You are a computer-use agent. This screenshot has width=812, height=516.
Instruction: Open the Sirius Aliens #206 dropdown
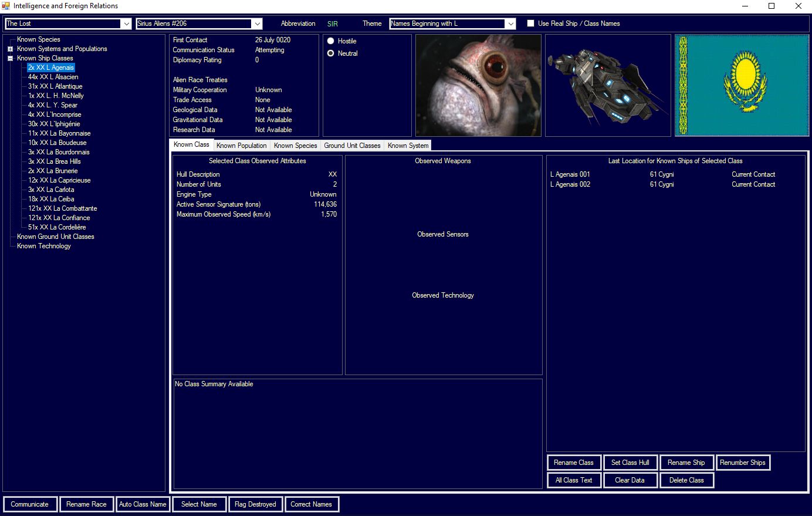257,24
